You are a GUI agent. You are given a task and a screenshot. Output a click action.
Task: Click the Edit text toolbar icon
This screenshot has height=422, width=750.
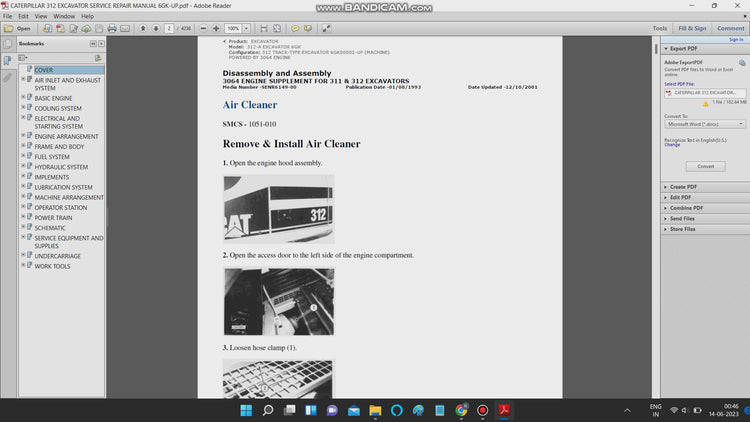coord(74,29)
